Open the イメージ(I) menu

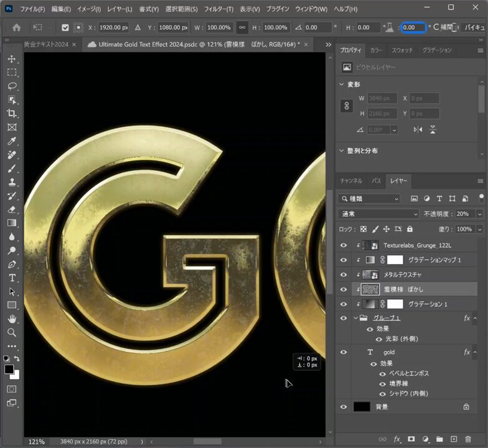(88, 9)
